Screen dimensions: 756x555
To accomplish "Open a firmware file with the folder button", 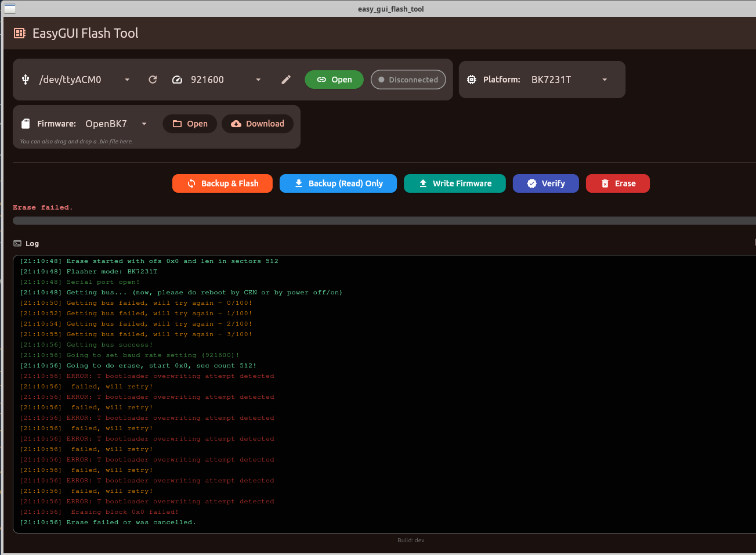I will click(x=190, y=124).
